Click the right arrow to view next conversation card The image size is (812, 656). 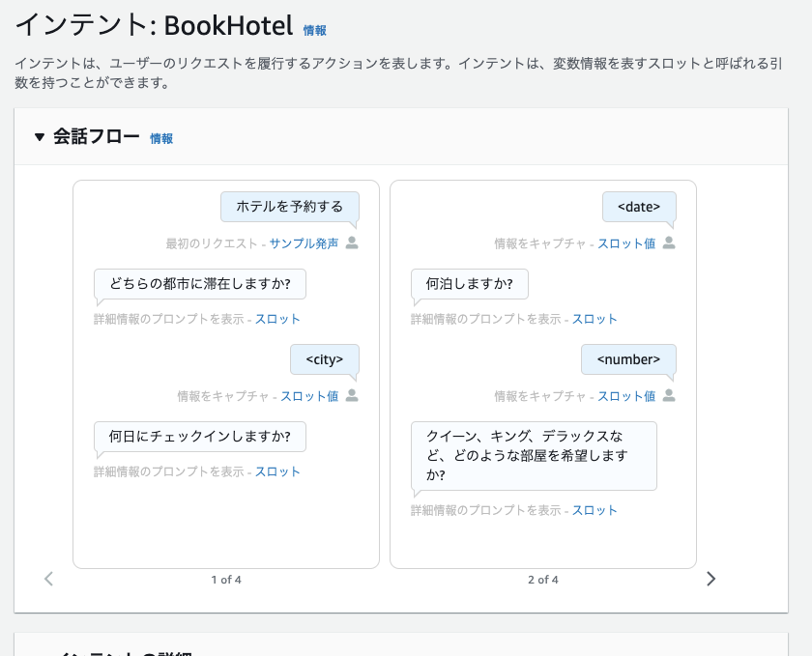coord(711,578)
